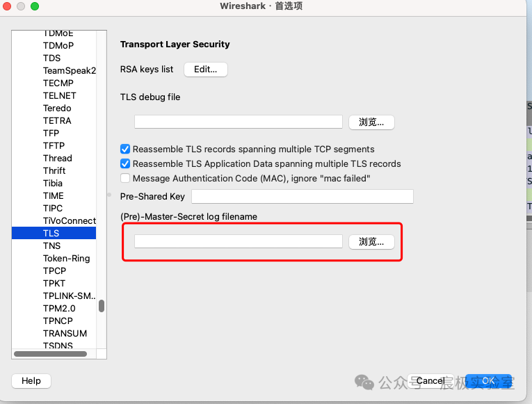Select TPCP protocol entry
Screen dimensions: 532x404
[x=54, y=271]
